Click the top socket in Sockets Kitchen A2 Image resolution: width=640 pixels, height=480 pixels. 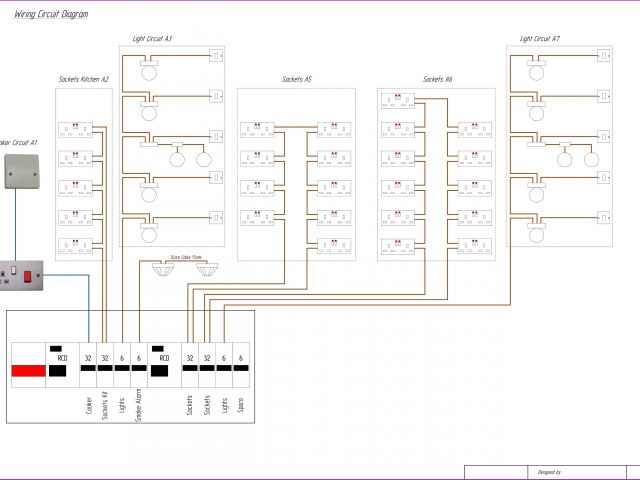tap(72, 130)
